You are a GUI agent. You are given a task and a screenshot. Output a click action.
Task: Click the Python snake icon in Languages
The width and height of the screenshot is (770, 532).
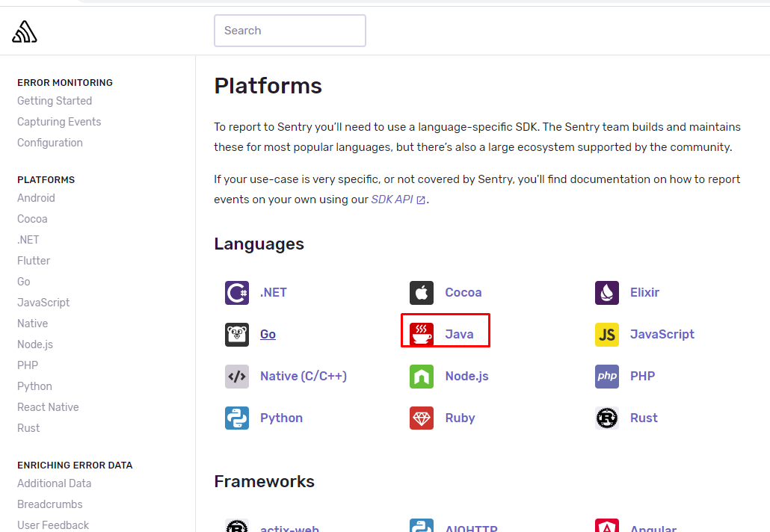[x=237, y=418]
